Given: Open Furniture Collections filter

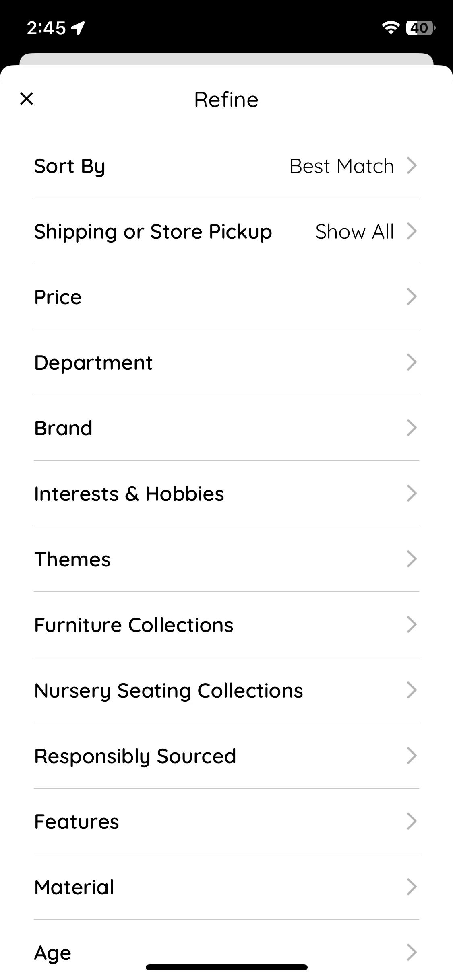Looking at the screenshot, I should pos(226,625).
